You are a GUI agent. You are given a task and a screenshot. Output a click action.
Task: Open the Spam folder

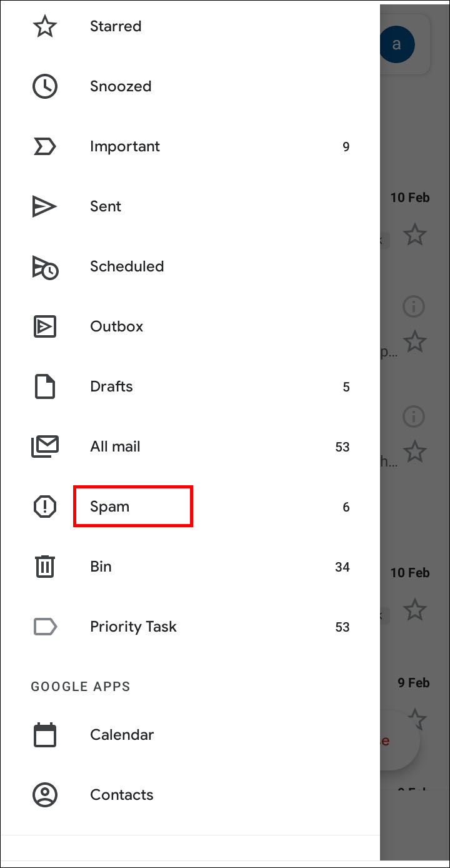110,507
